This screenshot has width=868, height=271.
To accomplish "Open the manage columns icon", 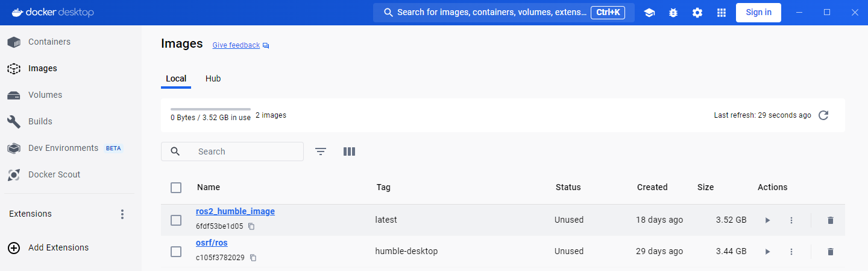I will 349,151.
